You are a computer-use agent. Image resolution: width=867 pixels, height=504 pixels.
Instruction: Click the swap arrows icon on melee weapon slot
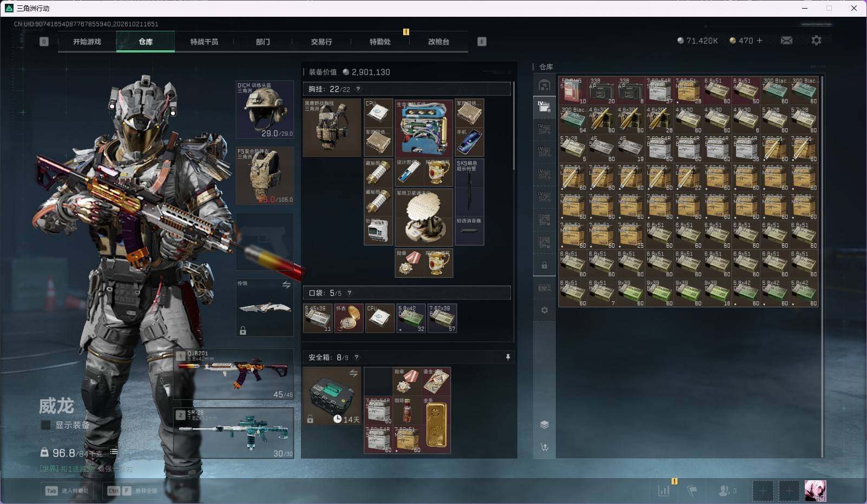click(286, 285)
